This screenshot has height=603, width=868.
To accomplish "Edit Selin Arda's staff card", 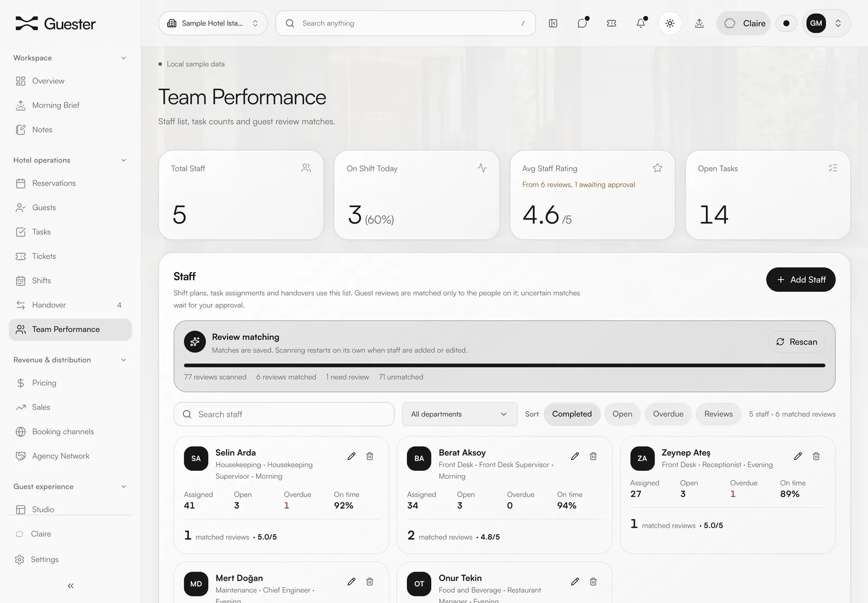I will click(x=352, y=456).
